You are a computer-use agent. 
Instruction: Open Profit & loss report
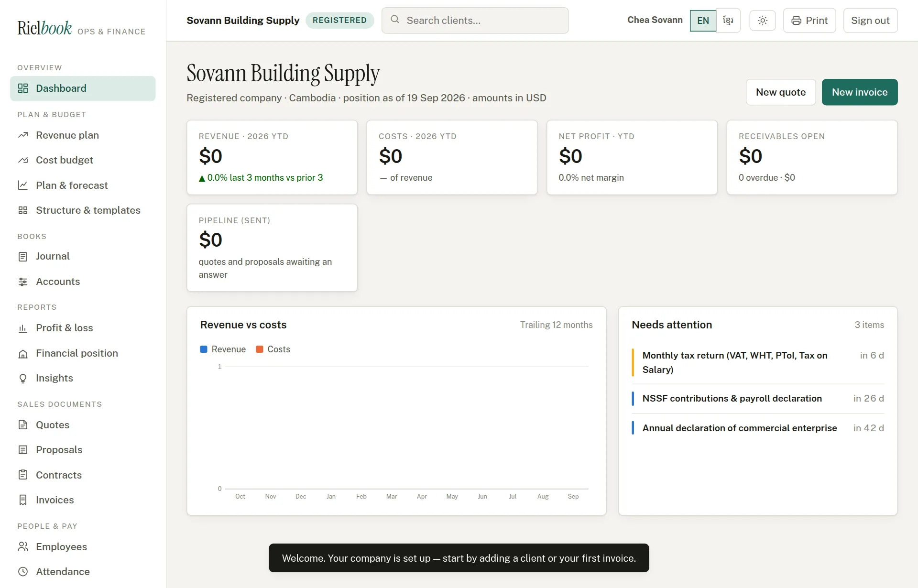pos(83,328)
